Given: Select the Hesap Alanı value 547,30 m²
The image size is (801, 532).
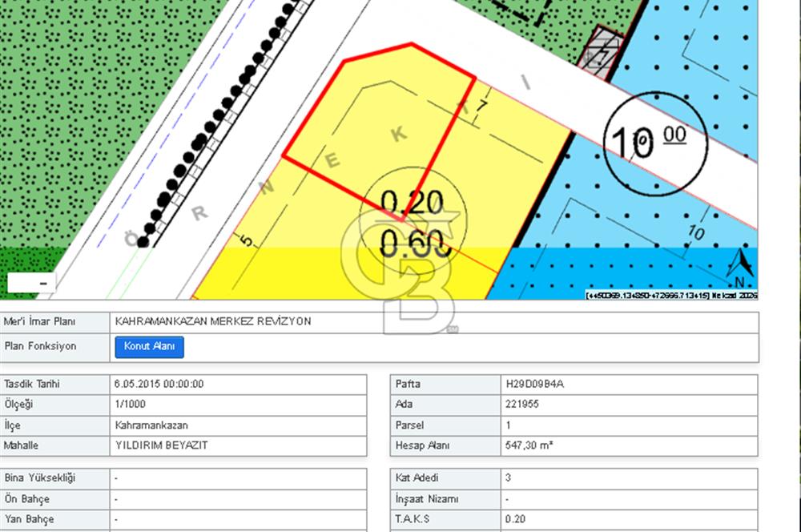Looking at the screenshot, I should (x=530, y=445).
